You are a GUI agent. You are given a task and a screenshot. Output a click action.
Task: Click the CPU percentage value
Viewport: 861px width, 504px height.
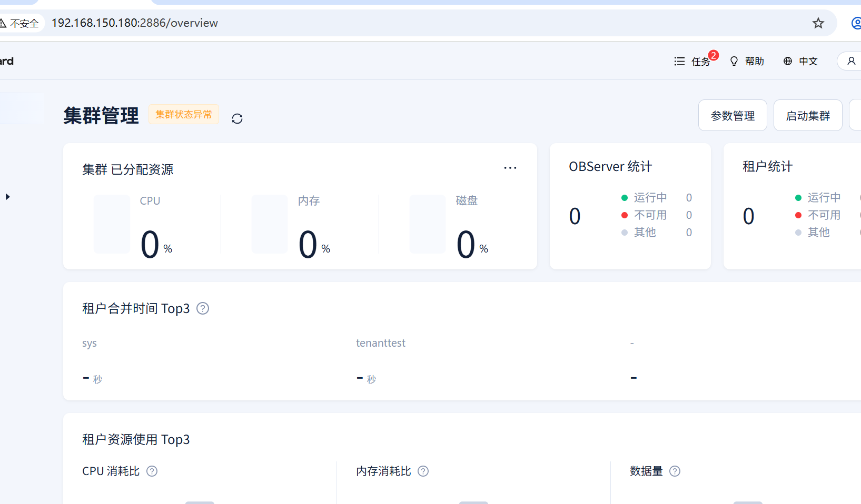(156, 245)
